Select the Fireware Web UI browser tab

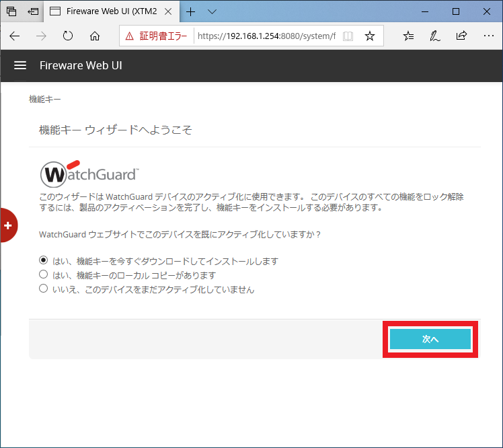(112, 11)
